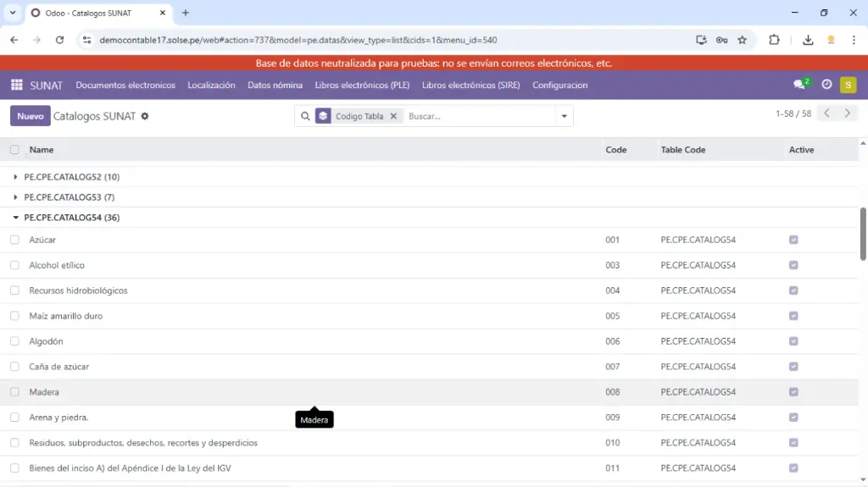Go to previous page of records
This screenshot has height=487, width=868.
[x=827, y=113]
